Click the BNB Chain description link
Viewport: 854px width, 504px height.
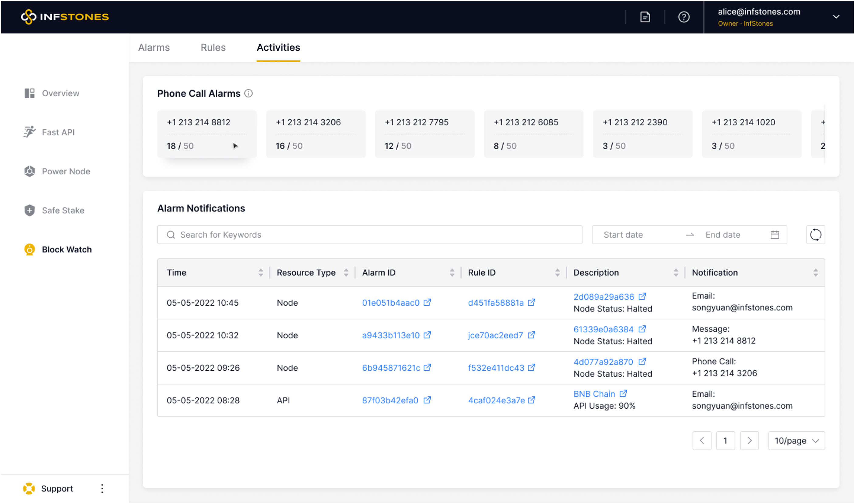tap(594, 394)
